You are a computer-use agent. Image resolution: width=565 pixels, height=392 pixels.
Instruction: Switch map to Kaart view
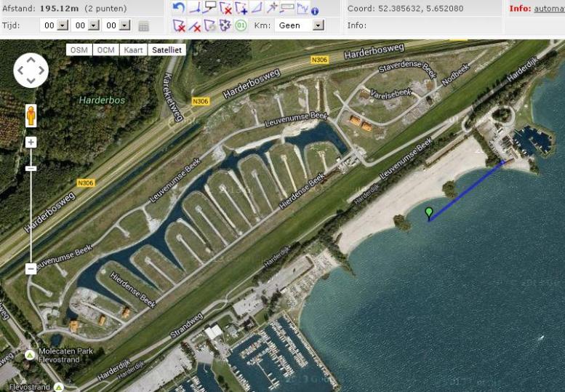[133, 49]
